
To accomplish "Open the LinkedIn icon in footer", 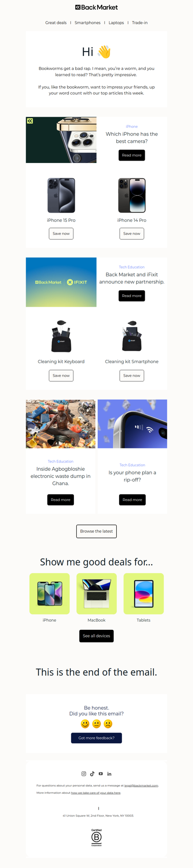I will (110, 773).
